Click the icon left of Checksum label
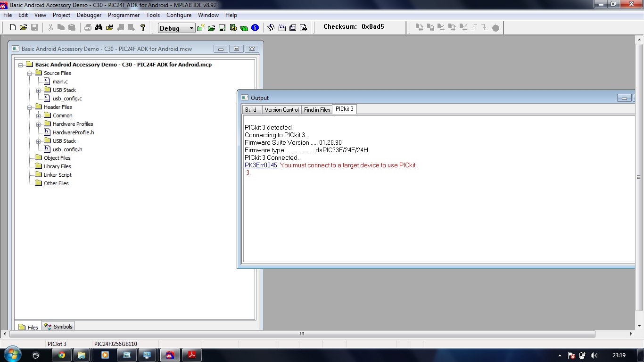 tap(304, 28)
